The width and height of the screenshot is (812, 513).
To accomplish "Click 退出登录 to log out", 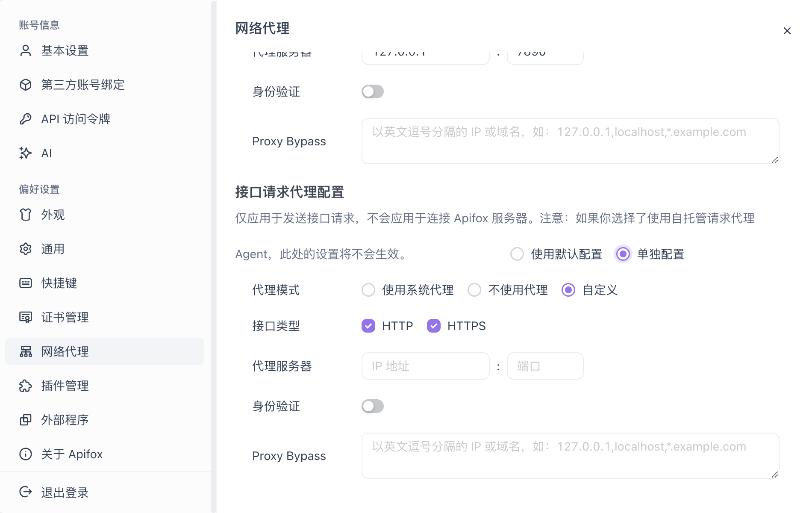I will (65, 492).
